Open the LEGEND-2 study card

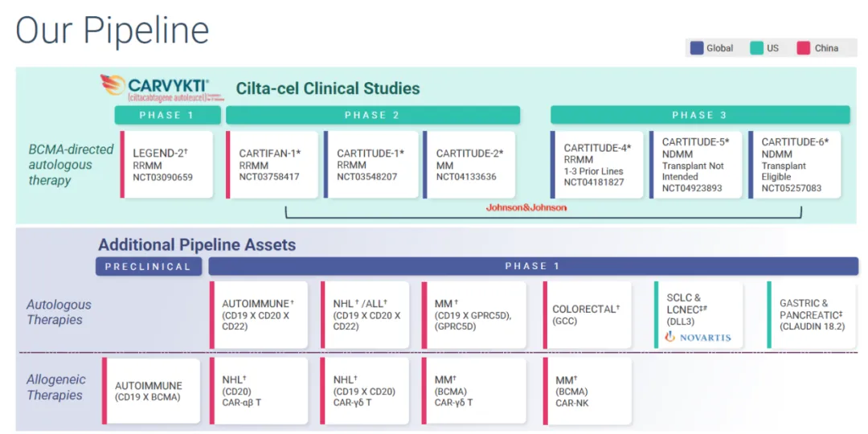point(167,164)
